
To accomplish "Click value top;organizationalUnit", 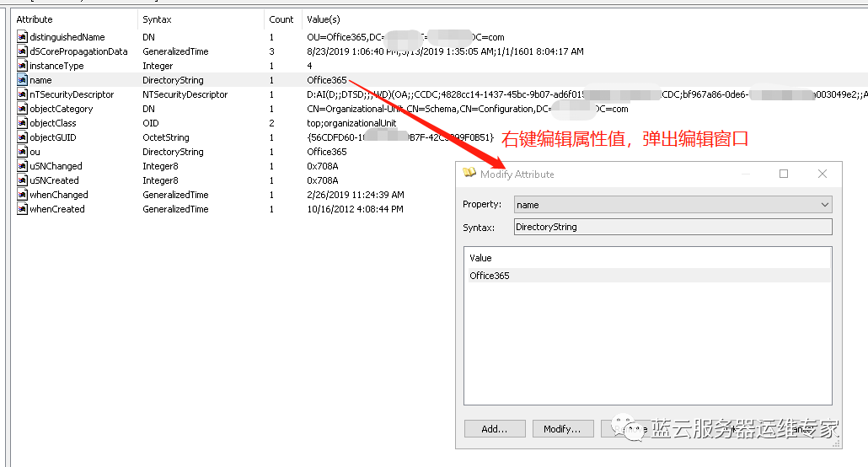I will tap(351, 123).
